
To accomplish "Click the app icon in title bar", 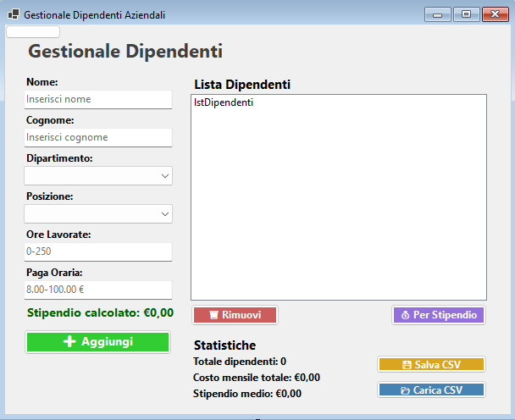I will point(14,14).
